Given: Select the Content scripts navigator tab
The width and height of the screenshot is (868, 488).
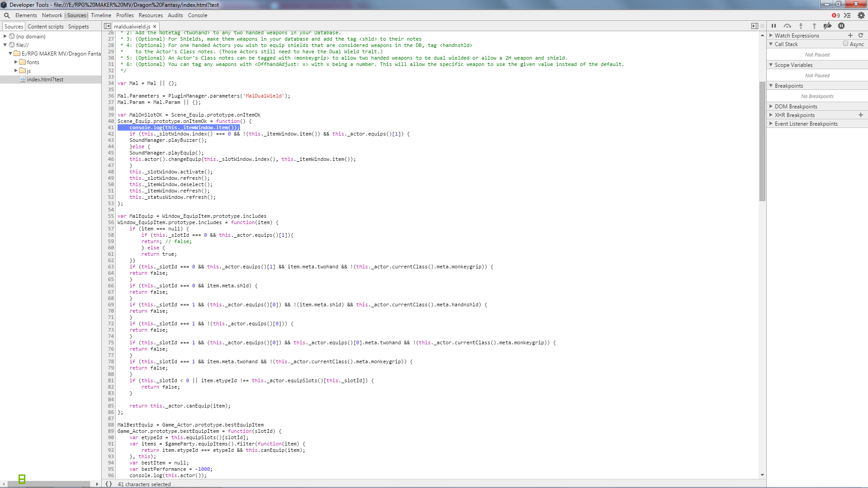Looking at the screenshot, I should click(46, 27).
